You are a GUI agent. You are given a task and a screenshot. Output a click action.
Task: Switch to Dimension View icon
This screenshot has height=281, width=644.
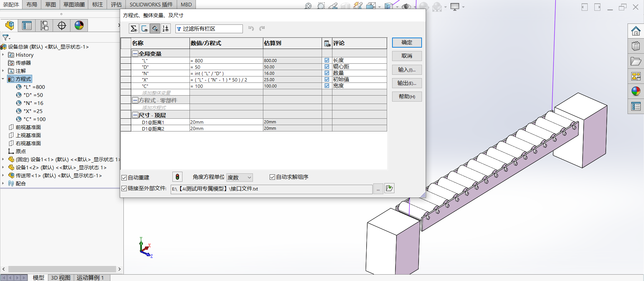(x=155, y=29)
